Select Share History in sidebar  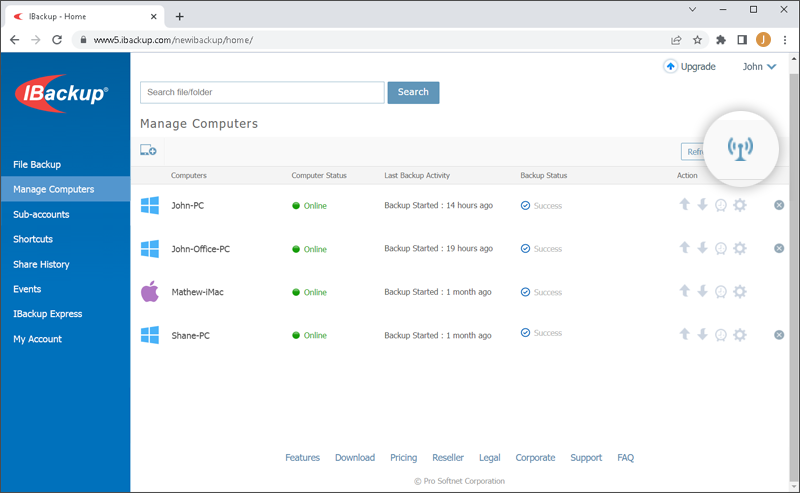[41, 264]
